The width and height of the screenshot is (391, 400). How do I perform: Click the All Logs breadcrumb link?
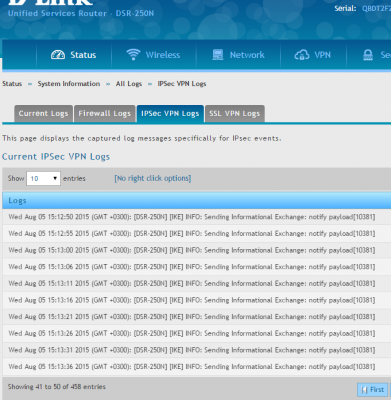point(129,84)
